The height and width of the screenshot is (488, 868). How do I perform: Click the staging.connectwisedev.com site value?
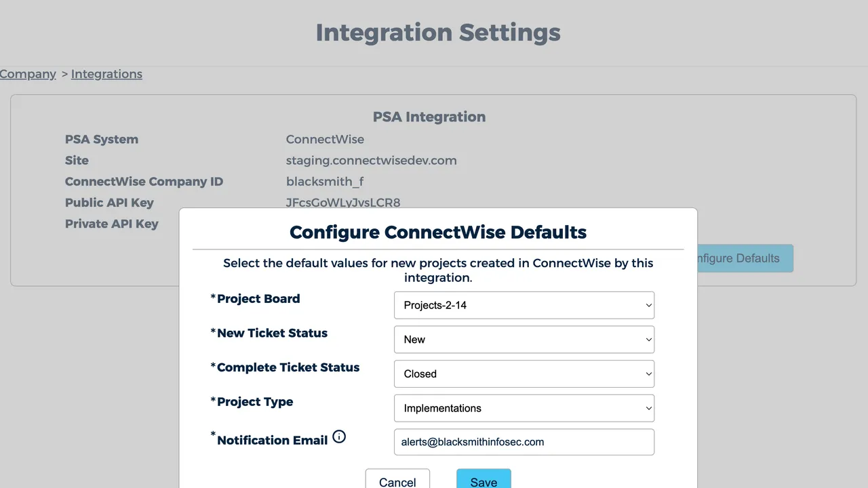(371, 161)
